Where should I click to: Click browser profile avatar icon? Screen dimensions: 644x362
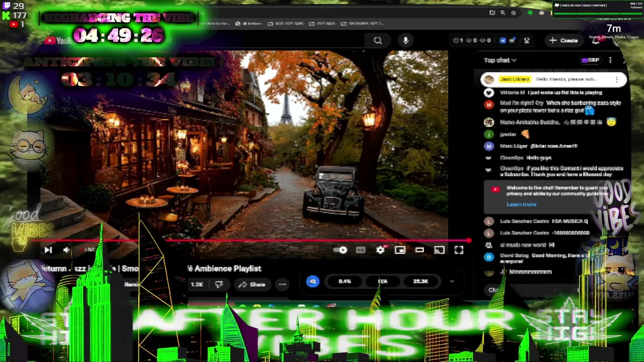541,13
